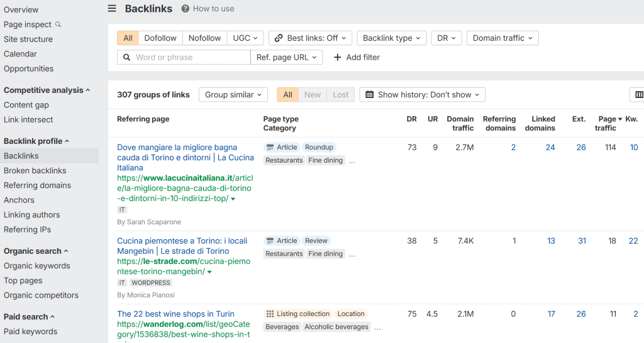
Task: Open Calendar in the sidebar
Action: pyautogui.click(x=20, y=54)
